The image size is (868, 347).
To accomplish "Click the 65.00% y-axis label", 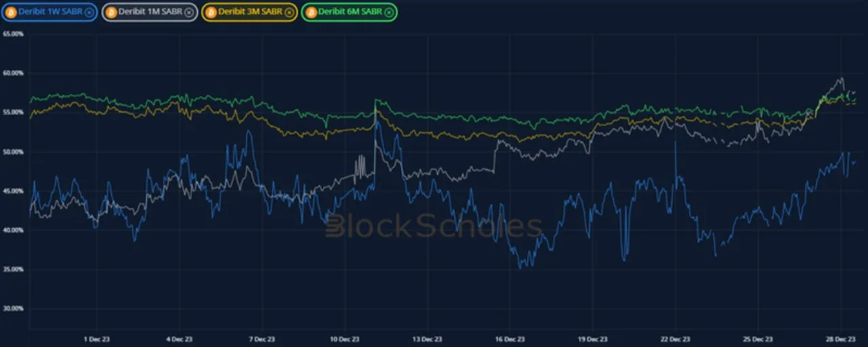I will (13, 33).
